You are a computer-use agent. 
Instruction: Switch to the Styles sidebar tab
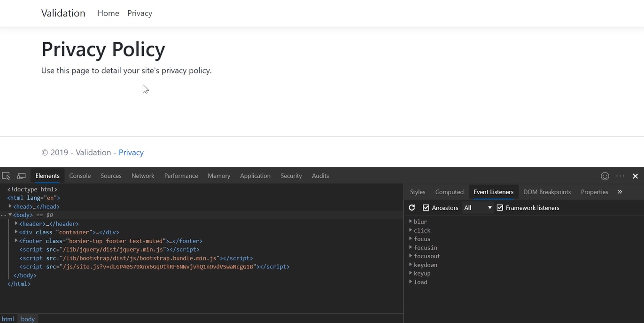[418, 192]
